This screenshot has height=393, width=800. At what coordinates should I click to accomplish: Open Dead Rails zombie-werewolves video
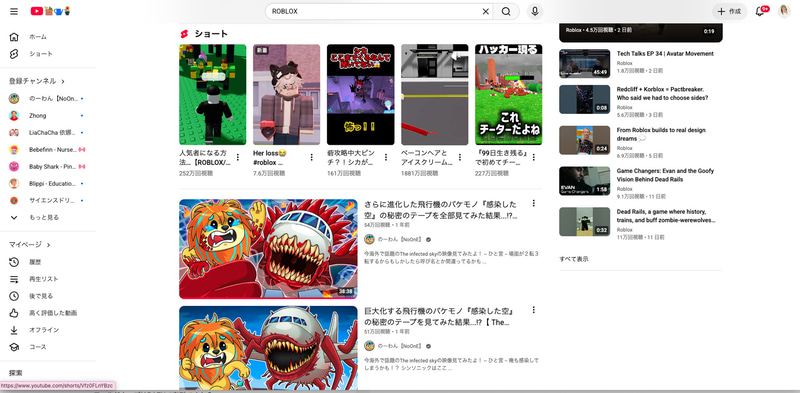point(666,216)
